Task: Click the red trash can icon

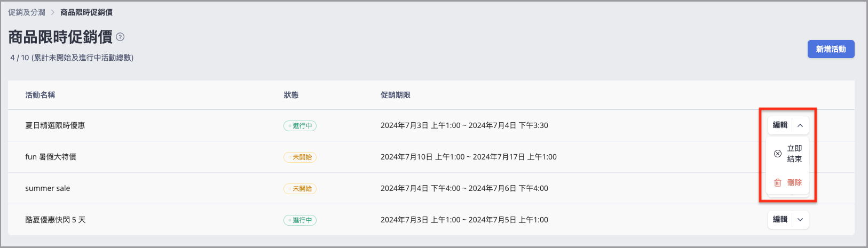Action: coord(778,182)
